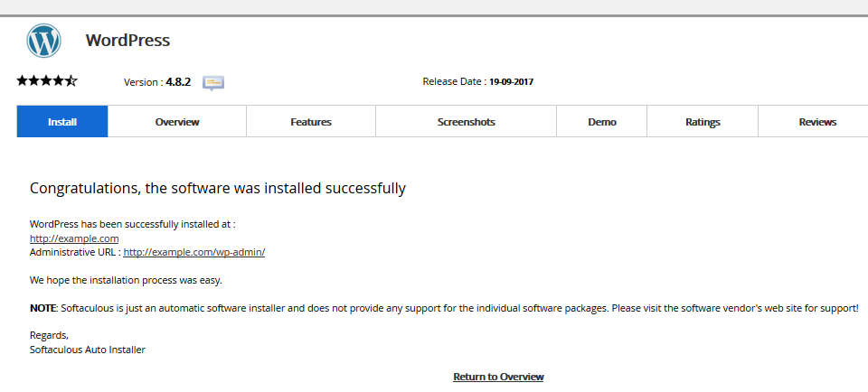Click the Congratulations installed successfully heading
This screenshot has height=392, width=868.
[x=218, y=189]
